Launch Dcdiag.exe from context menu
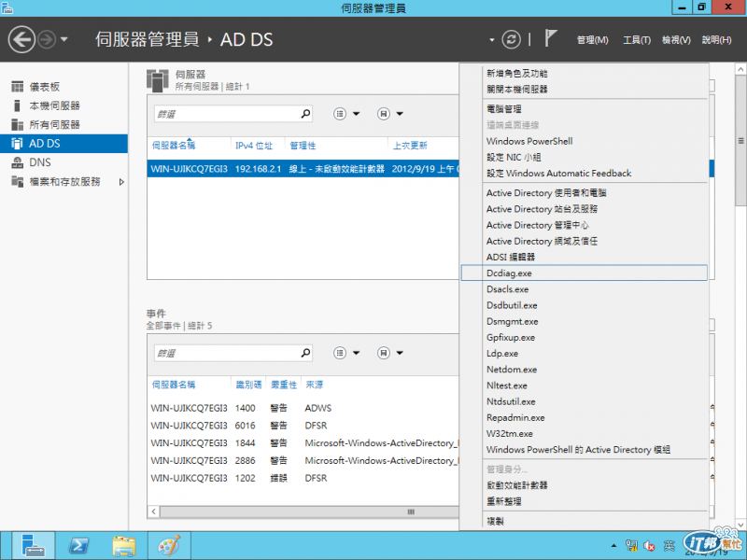747x560 pixels. 585,273
